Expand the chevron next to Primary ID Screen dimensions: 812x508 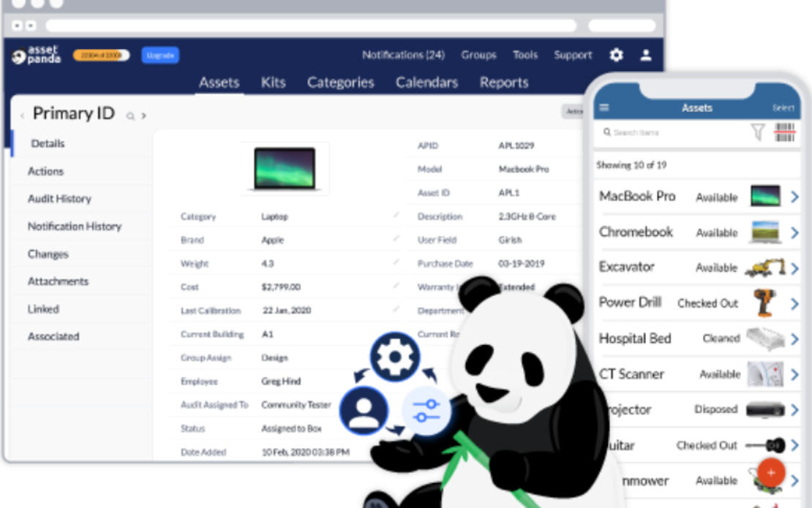143,115
